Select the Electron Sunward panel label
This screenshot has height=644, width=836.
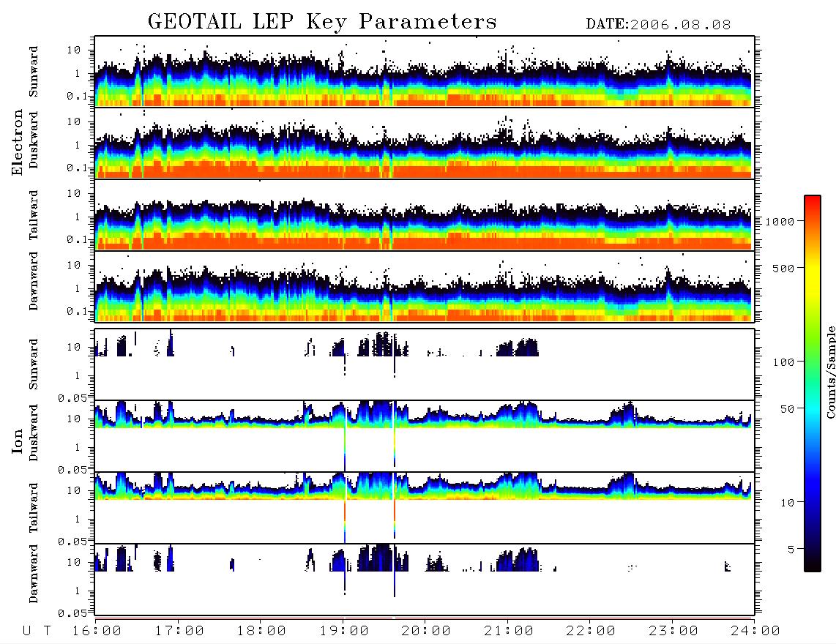coord(34,72)
